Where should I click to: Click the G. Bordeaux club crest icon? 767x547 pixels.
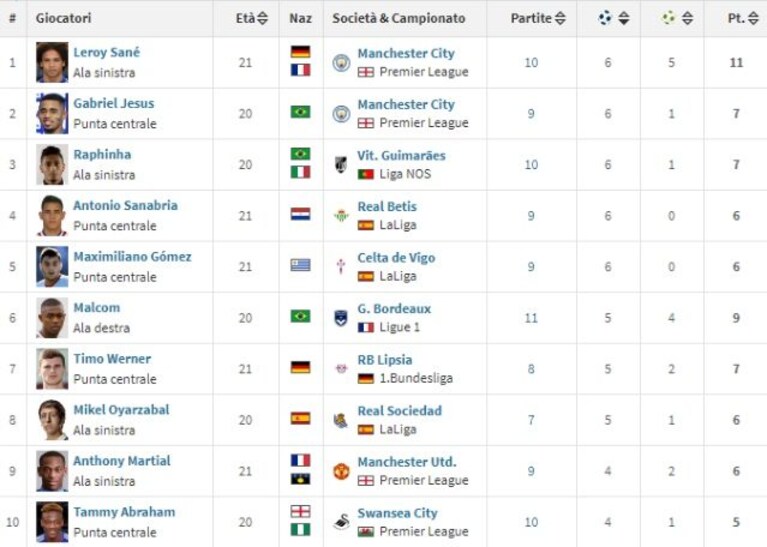[341, 318]
